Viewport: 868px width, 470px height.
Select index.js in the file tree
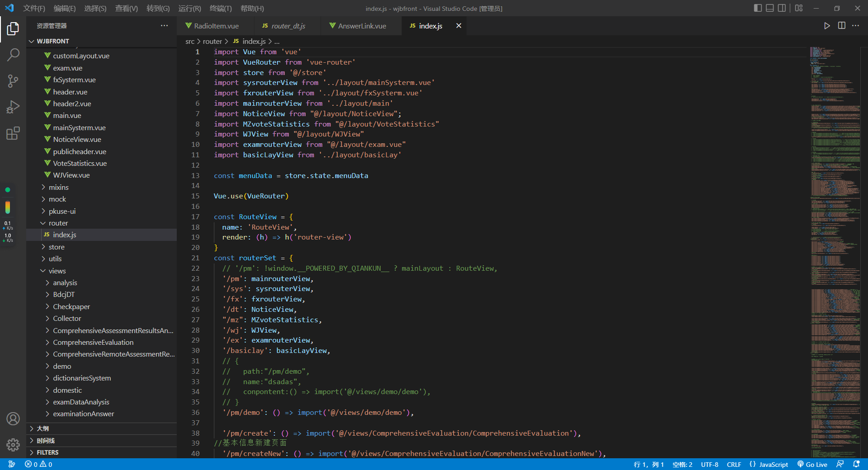tap(102, 235)
